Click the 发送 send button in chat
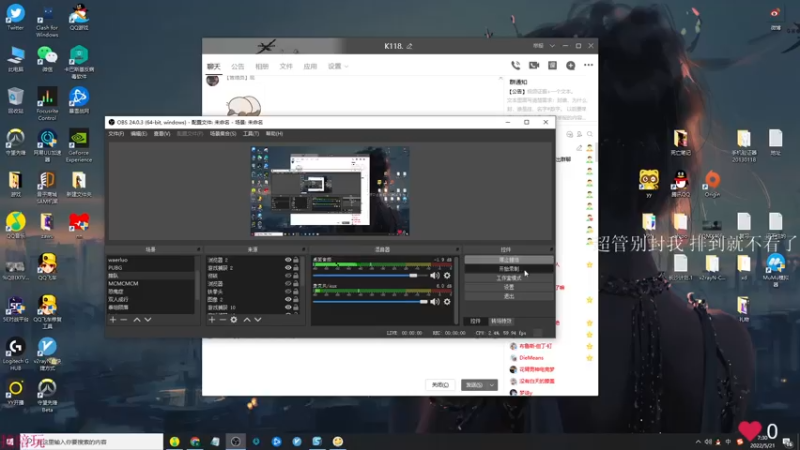800x450 pixels. click(474, 385)
